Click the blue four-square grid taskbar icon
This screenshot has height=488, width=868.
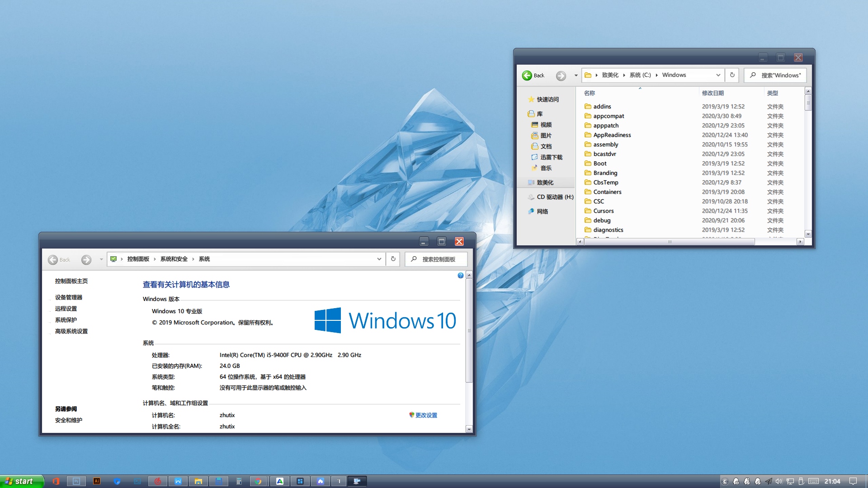click(x=300, y=481)
